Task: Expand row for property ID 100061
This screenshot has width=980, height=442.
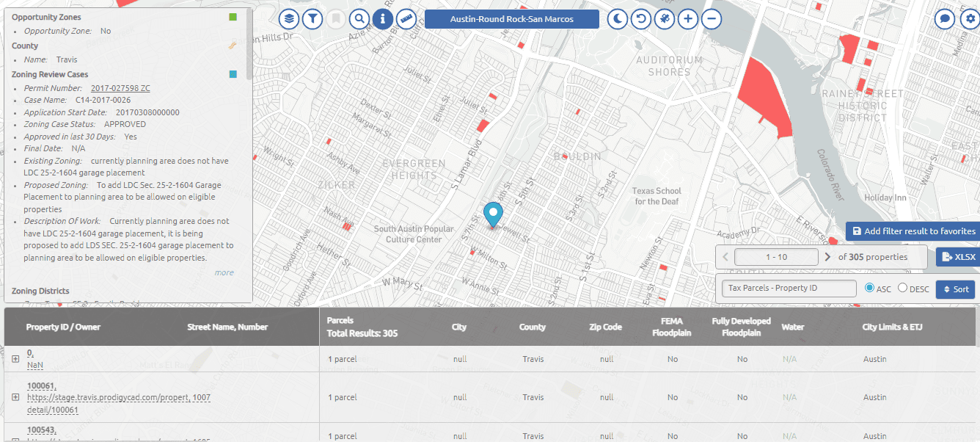Action: tap(15, 396)
